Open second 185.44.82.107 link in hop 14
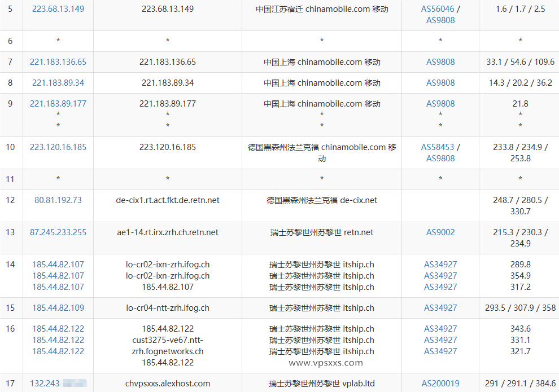The height and width of the screenshot is (392, 559). pyautogui.click(x=58, y=276)
